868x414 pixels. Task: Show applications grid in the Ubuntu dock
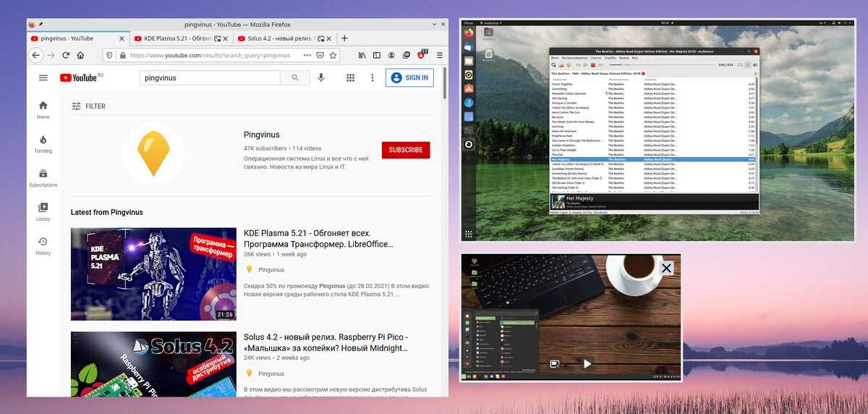click(x=469, y=234)
